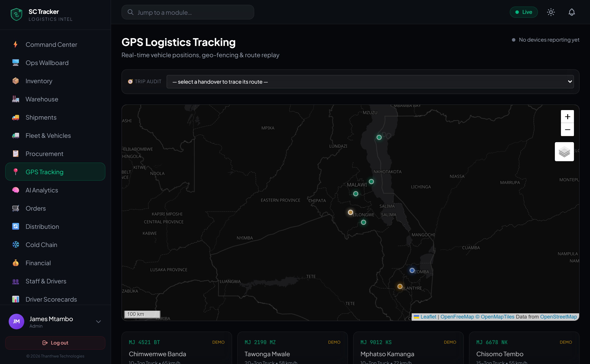Open the handover route select dropdown

[370, 82]
